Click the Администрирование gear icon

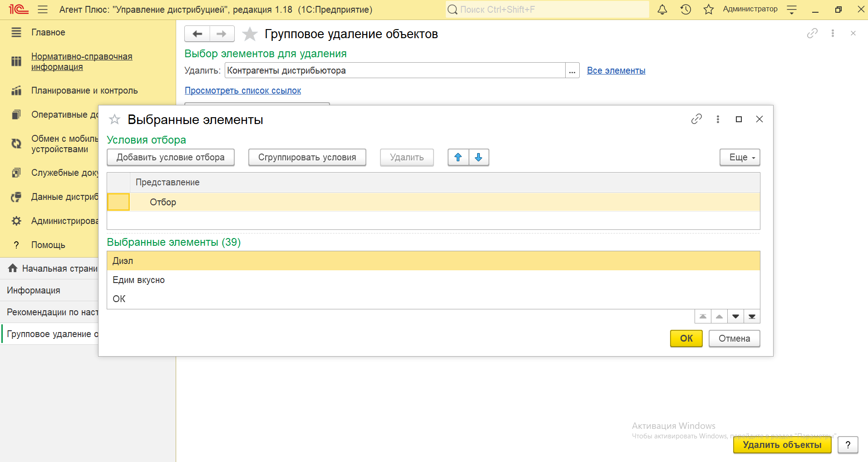pos(16,221)
